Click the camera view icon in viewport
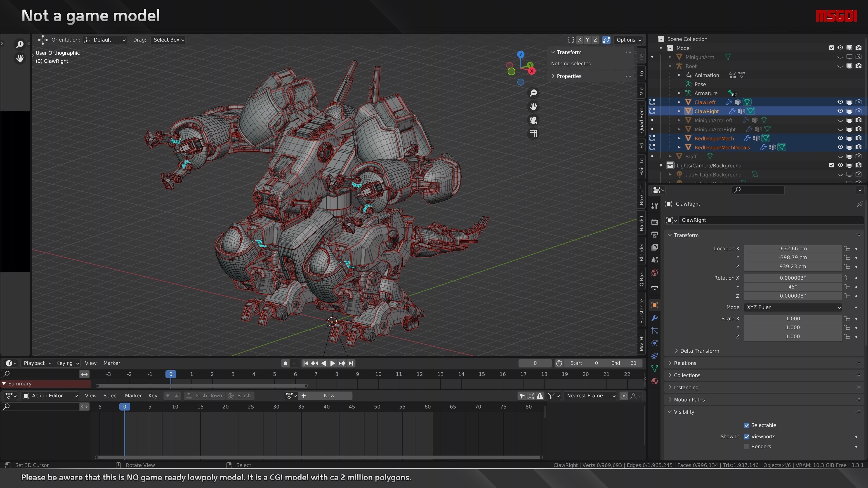The image size is (868, 488). [x=533, y=120]
